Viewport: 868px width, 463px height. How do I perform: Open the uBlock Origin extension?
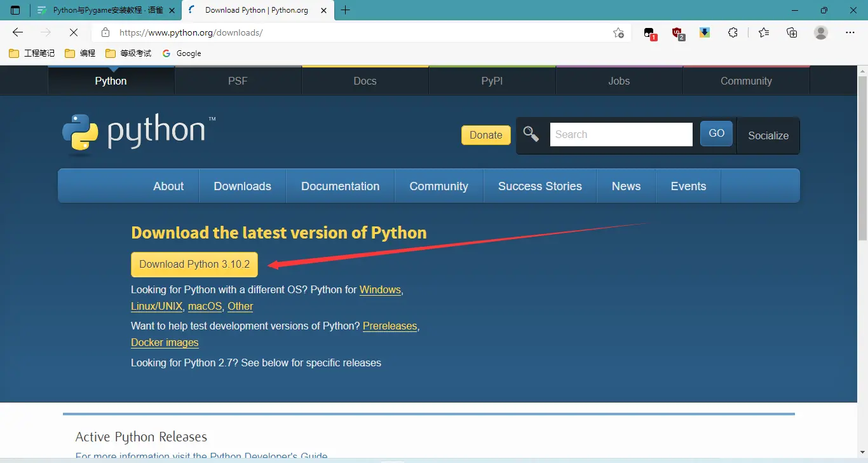tap(677, 32)
